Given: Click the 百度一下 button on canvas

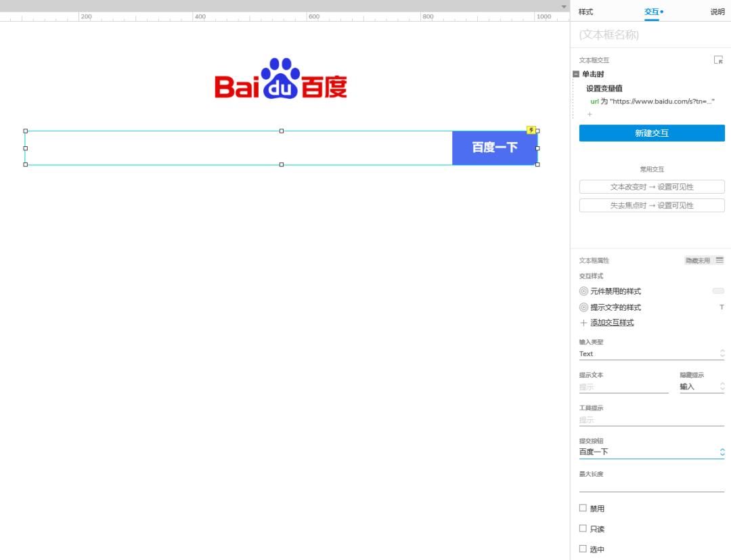Looking at the screenshot, I should 495,148.
